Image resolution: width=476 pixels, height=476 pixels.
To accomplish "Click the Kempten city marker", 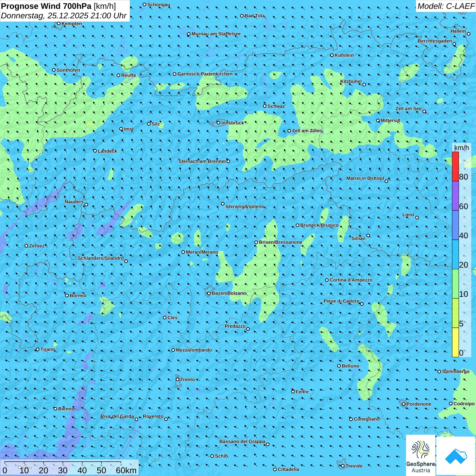I will pos(58,23).
